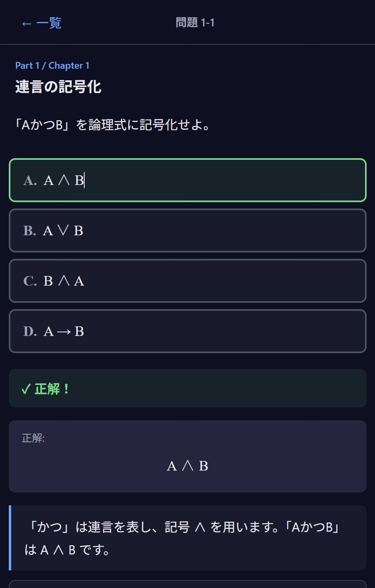Click the answer letter label D
This screenshot has width=375, height=588.
[30, 331]
